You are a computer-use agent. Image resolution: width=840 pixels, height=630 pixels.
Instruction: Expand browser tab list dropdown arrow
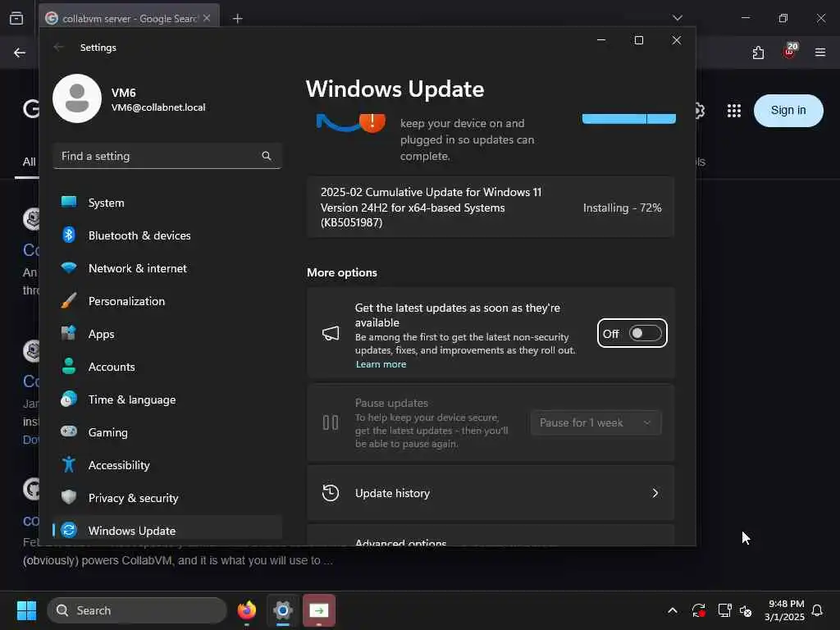(x=677, y=18)
